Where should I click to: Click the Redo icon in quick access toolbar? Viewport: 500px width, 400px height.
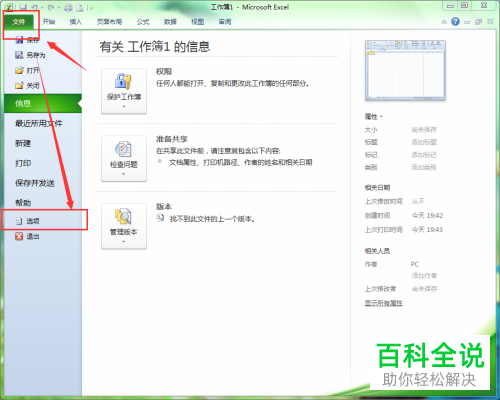click(51, 7)
